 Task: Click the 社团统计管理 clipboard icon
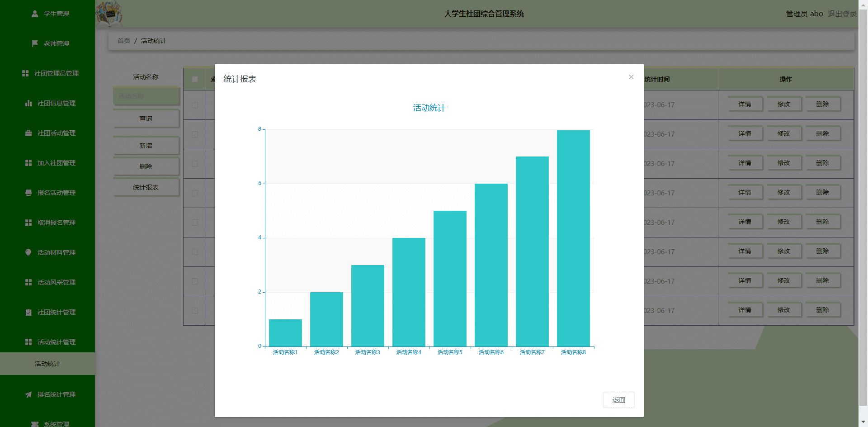pos(28,312)
